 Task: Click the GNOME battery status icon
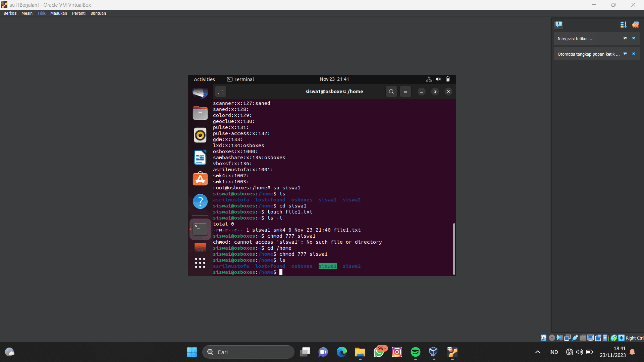tap(448, 79)
